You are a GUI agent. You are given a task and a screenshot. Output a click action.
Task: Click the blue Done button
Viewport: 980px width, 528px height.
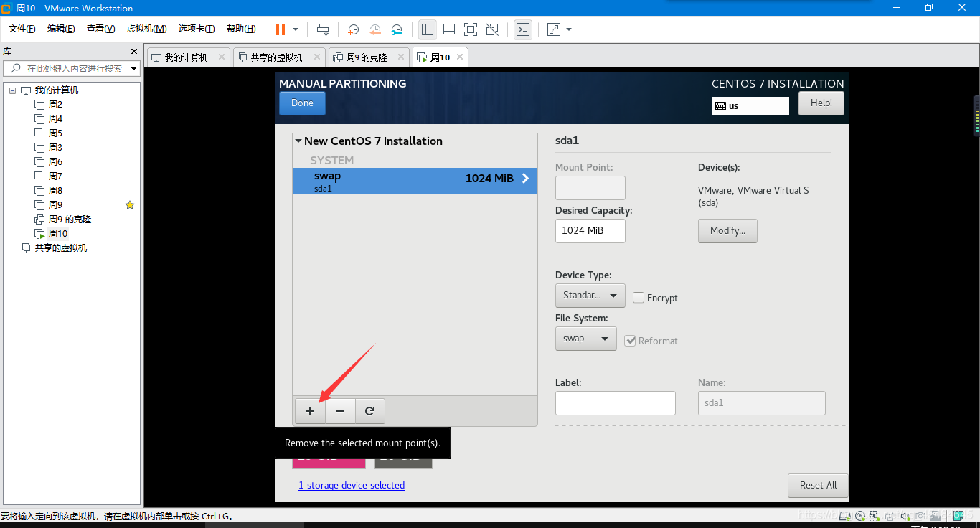pyautogui.click(x=302, y=103)
